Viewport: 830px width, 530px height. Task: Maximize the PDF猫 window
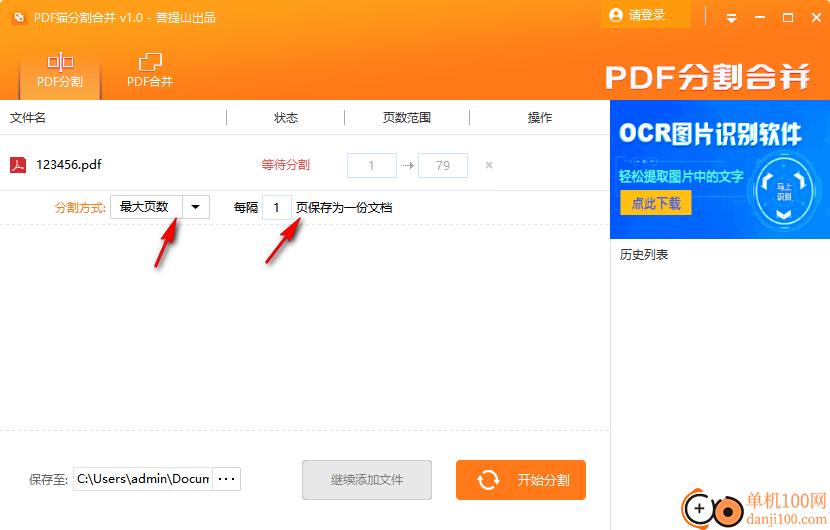pyautogui.click(x=788, y=17)
